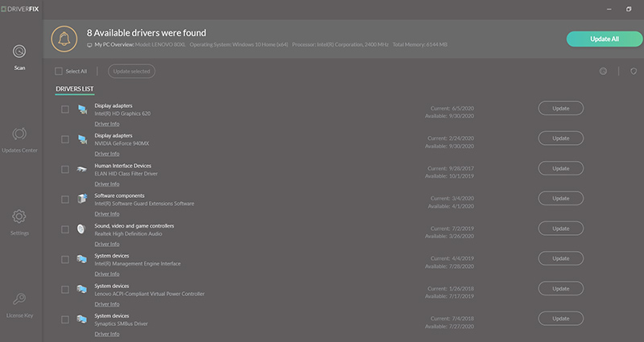Screen dimensions: 644x342
Task: Tick Lenovo ACPI-Compliant Virtual Power Controller checkbox
Action: (x=65, y=290)
